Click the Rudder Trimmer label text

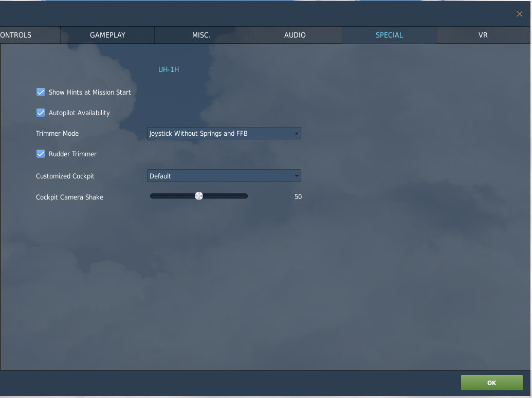(x=72, y=154)
